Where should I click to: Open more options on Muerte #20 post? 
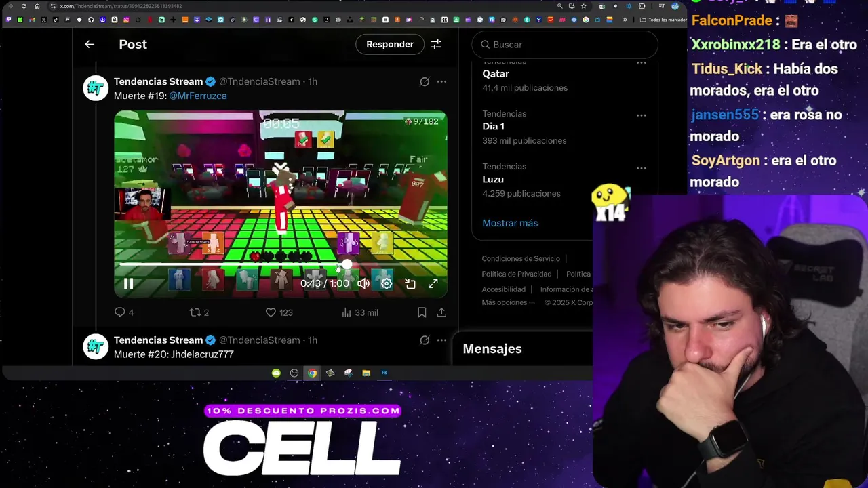441,340
